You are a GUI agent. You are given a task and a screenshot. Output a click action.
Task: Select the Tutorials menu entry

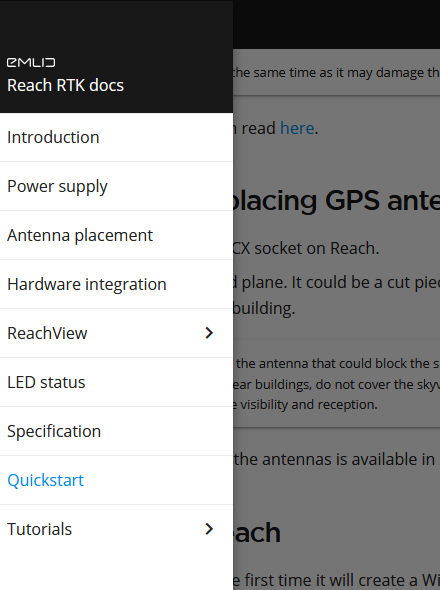coord(116,529)
